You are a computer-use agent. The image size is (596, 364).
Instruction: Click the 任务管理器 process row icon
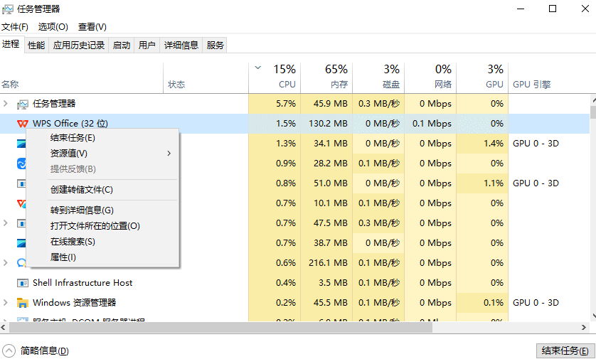pos(22,104)
